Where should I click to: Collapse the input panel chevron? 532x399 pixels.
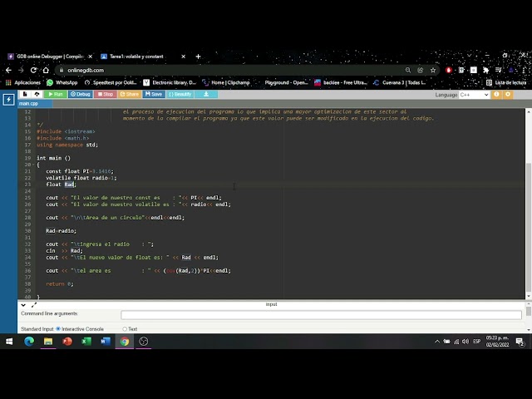(x=23, y=305)
